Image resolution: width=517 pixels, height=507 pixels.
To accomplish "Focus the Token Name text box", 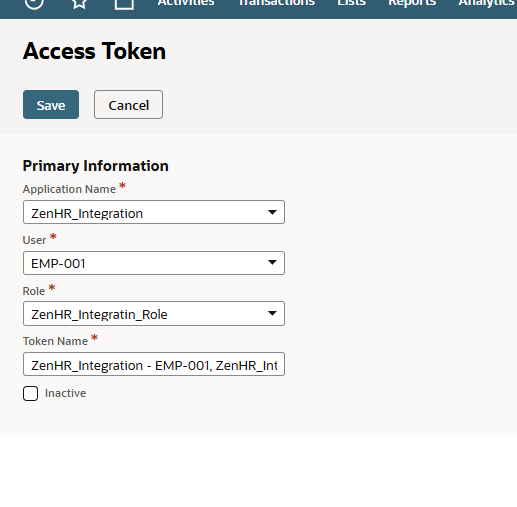I will tap(154, 364).
